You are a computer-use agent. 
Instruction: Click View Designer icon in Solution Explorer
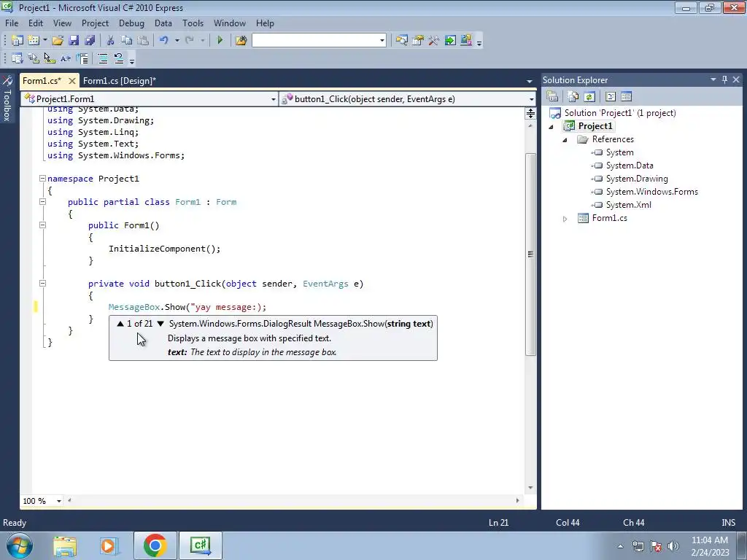click(x=627, y=97)
